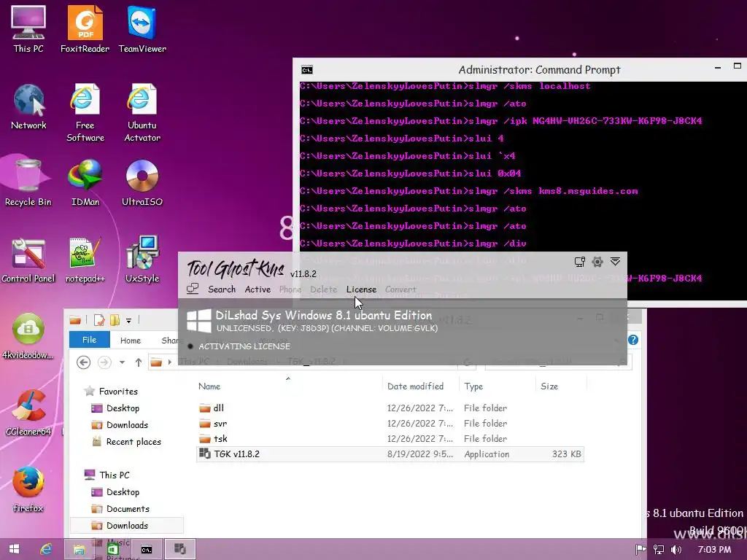Open Downloads under This PC
Screen dimensions: 747x560
click(127, 525)
